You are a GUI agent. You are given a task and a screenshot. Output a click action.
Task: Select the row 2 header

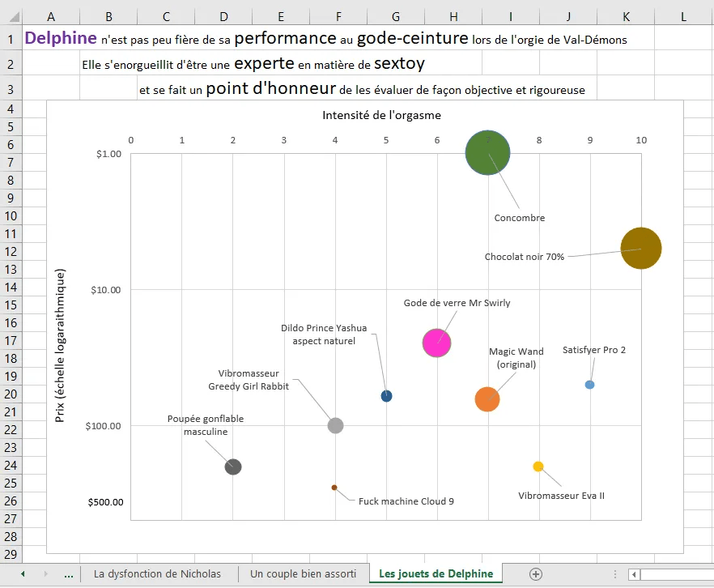[x=11, y=65]
